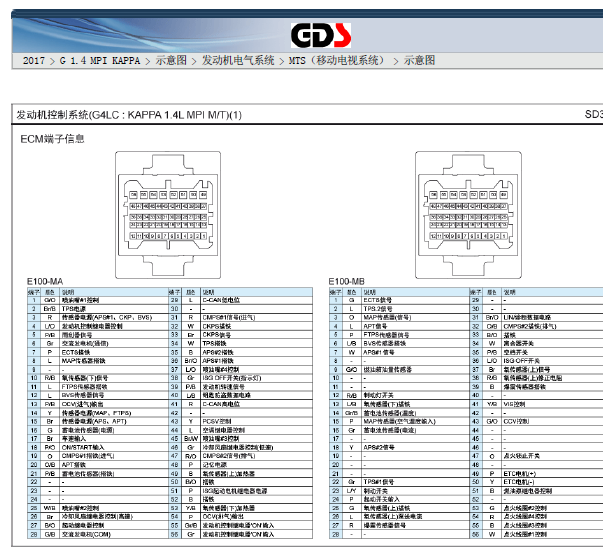Select ETC电机(-) cell in E100-MB
This screenshot has height=557, width=603.
coord(552,482)
